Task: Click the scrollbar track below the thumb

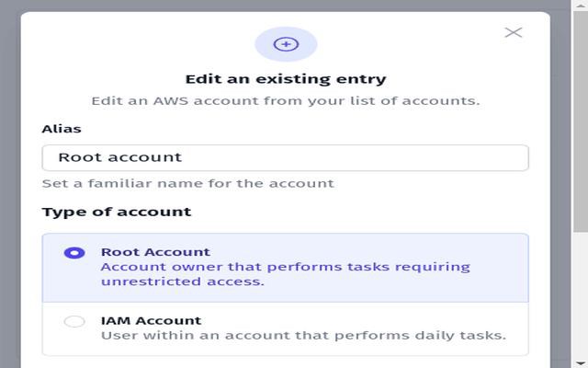Action: (x=580, y=294)
